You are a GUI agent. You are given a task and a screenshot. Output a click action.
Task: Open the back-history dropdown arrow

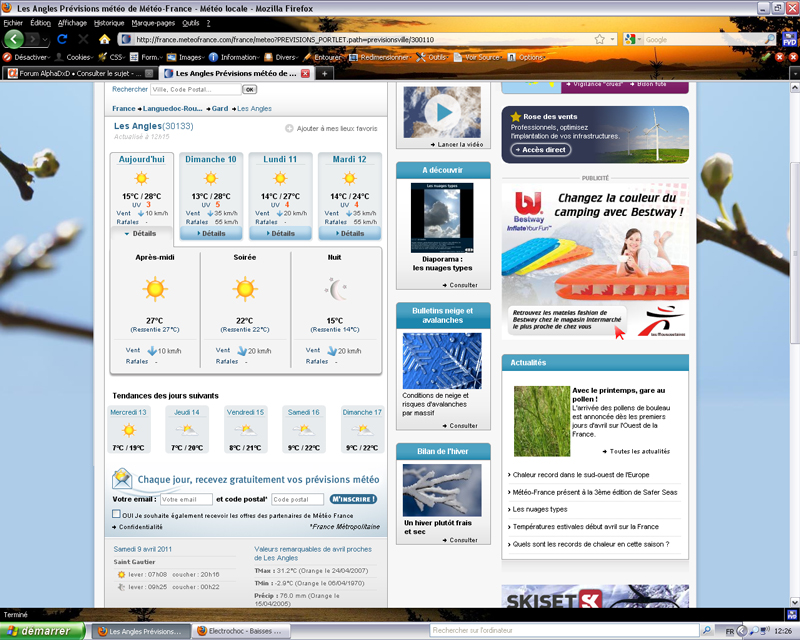45,39
